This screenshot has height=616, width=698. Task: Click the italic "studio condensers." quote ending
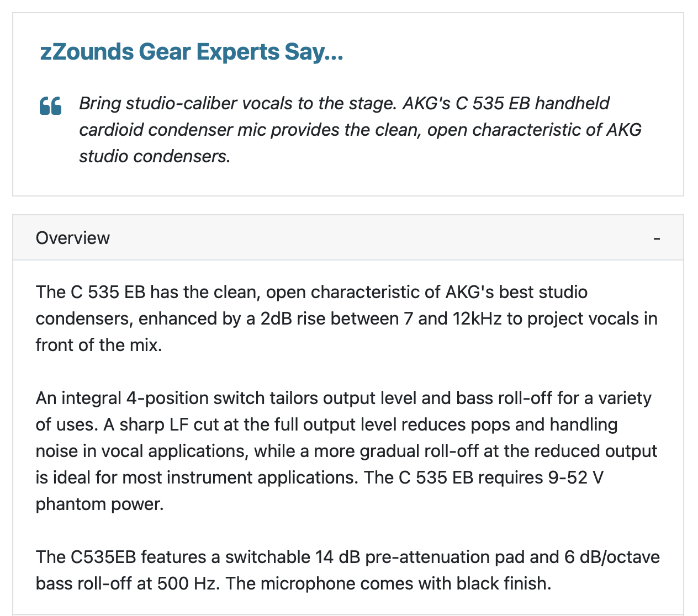154,156
